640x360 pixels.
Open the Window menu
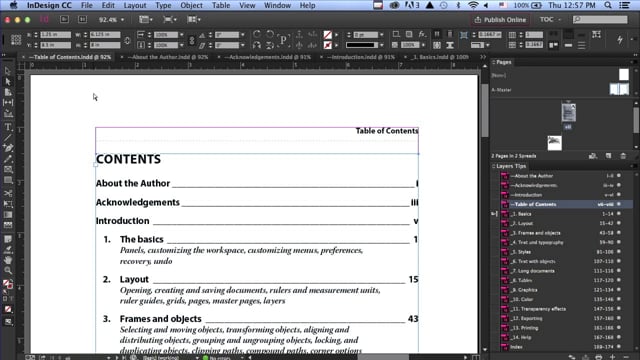[x=277, y=5]
